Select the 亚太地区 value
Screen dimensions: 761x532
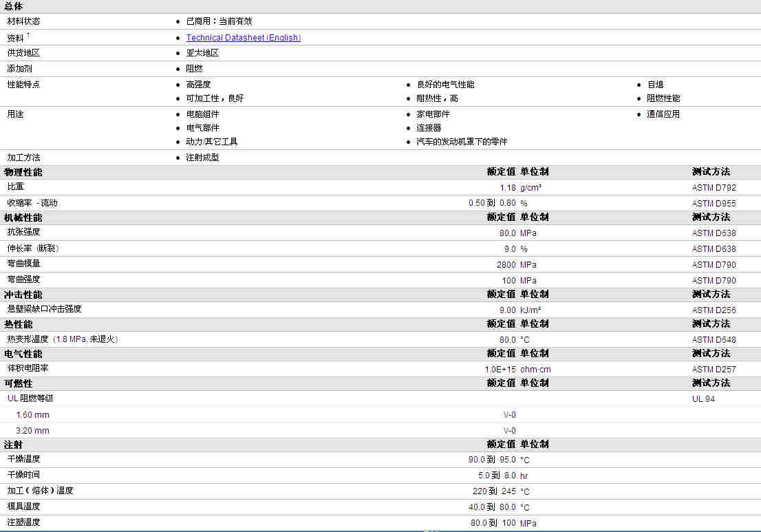click(202, 53)
